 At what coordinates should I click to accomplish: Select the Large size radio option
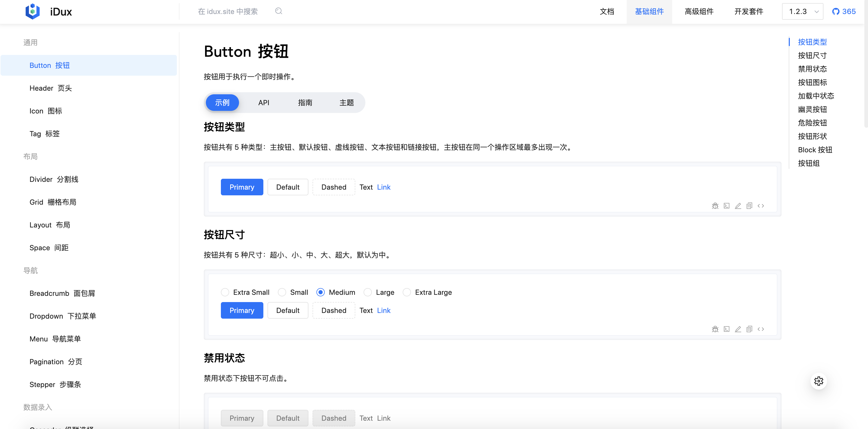[368, 292]
